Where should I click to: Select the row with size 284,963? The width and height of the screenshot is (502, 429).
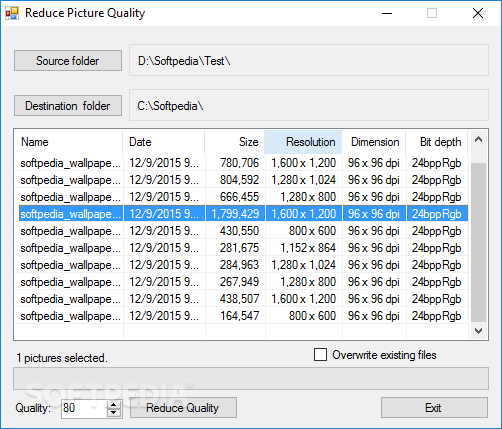click(x=242, y=265)
